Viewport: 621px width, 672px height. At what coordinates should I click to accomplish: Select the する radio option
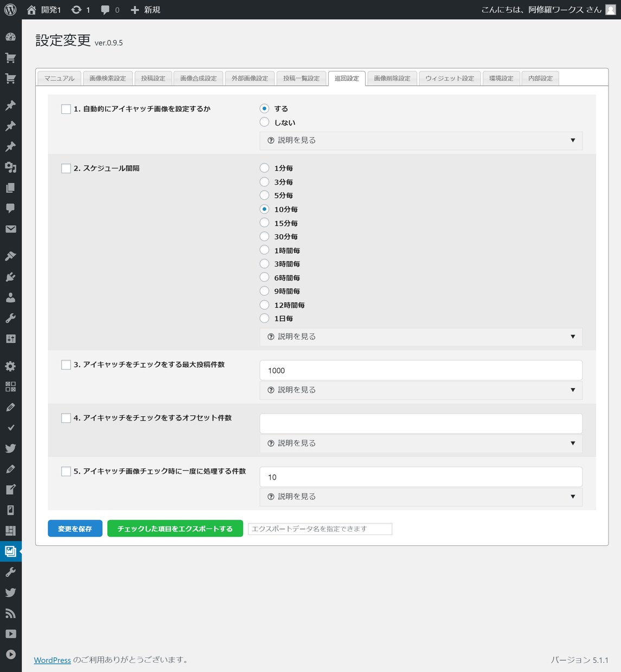(265, 108)
